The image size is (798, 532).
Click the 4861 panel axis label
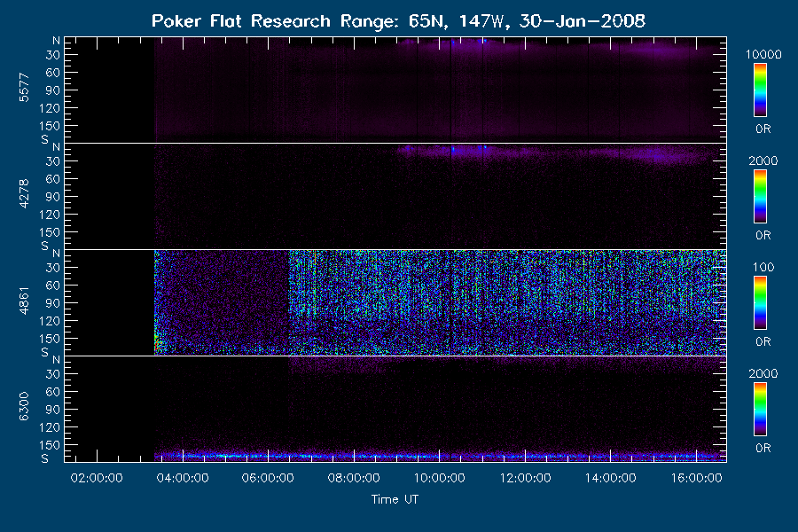[24, 301]
